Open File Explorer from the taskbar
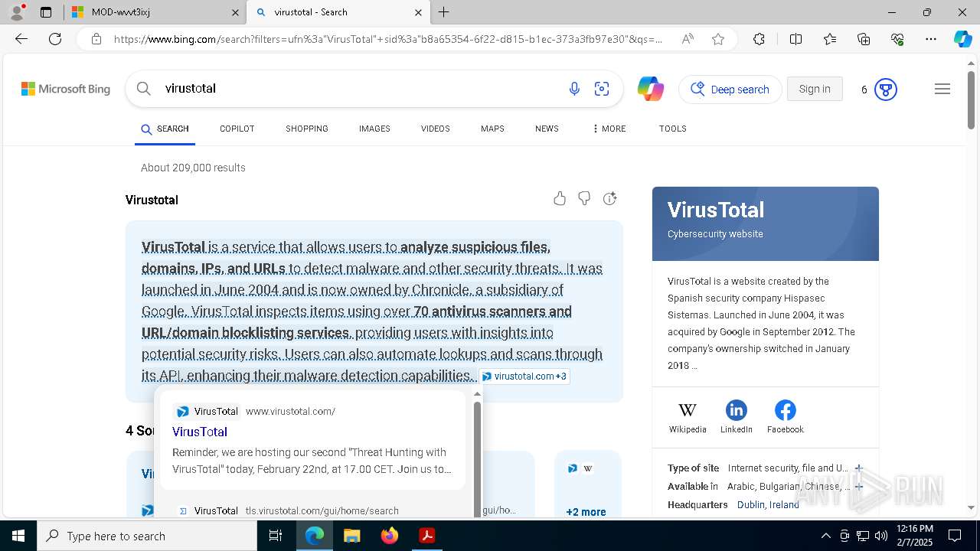This screenshot has height=551, width=980. pyautogui.click(x=351, y=536)
